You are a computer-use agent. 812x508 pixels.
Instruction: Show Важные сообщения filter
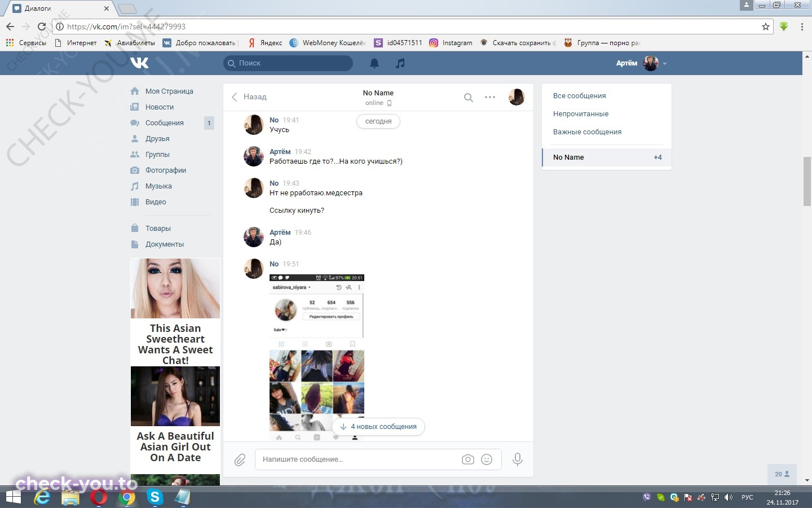pyautogui.click(x=587, y=132)
